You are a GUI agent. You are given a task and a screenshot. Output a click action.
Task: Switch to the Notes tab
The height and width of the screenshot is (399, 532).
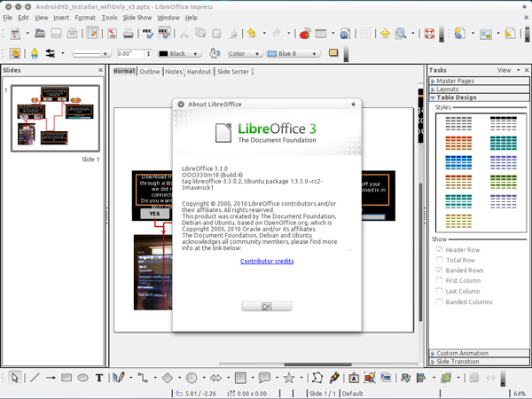click(x=174, y=72)
